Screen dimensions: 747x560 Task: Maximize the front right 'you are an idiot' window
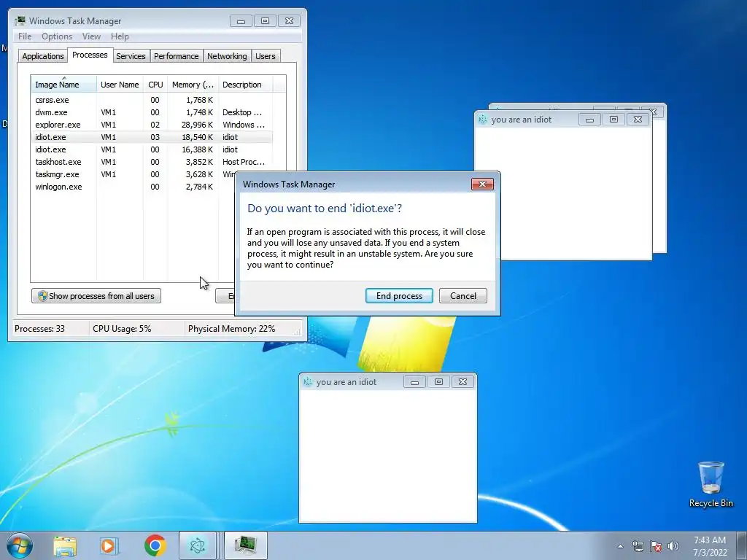614,120
